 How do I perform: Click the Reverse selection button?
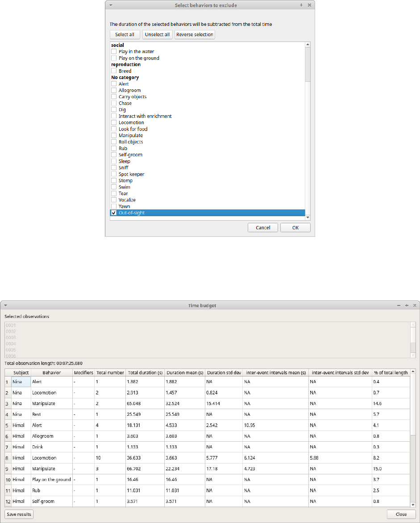[195, 34]
